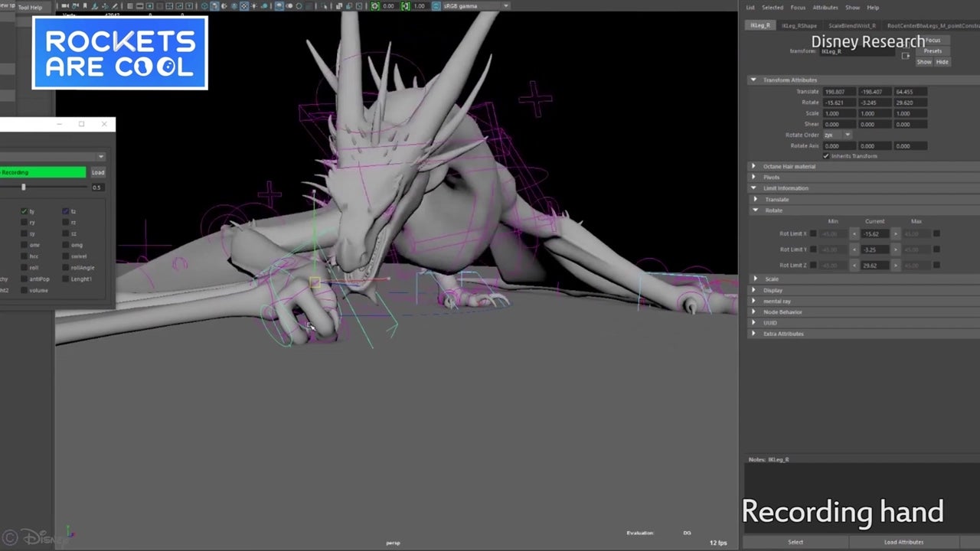
Task: Open the Attributes menu
Action: tap(825, 8)
